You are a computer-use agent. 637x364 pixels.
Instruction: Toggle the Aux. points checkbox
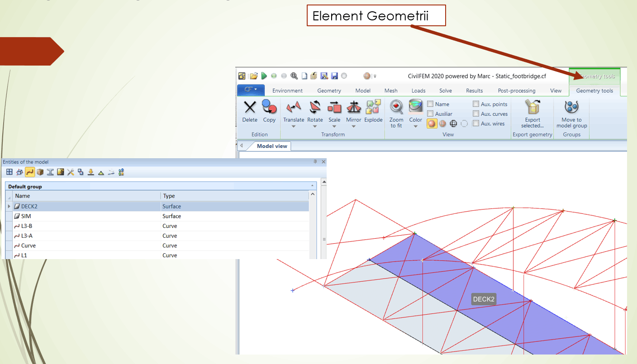click(476, 104)
